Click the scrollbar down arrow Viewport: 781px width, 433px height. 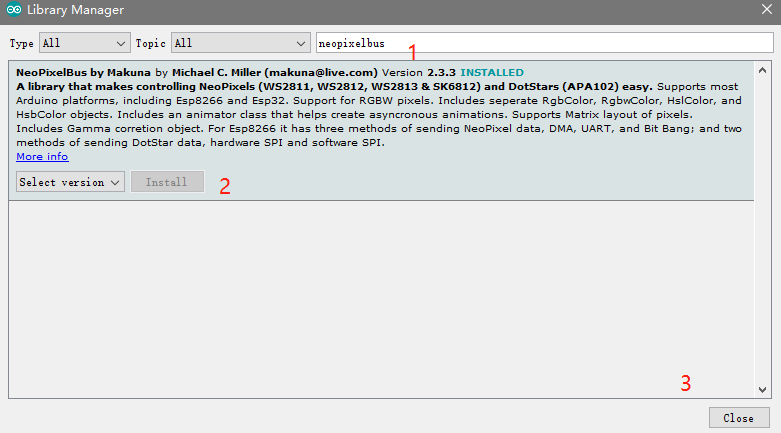[763, 390]
